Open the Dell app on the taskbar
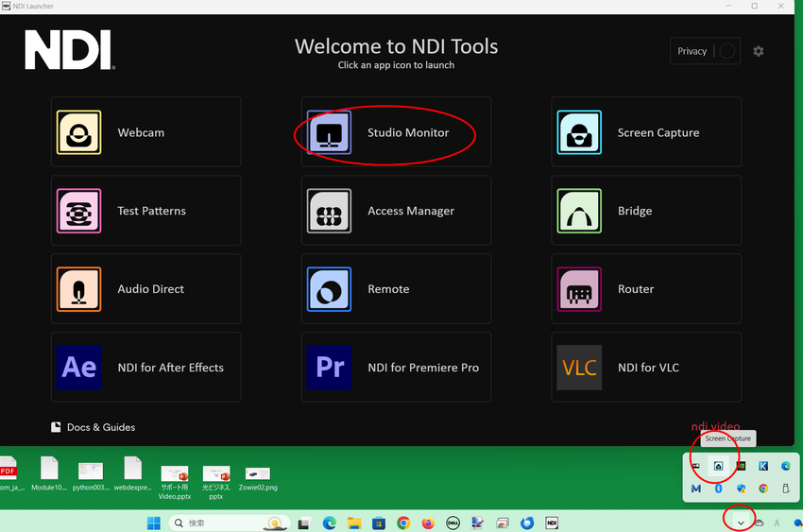This screenshot has width=803, height=532. click(453, 523)
